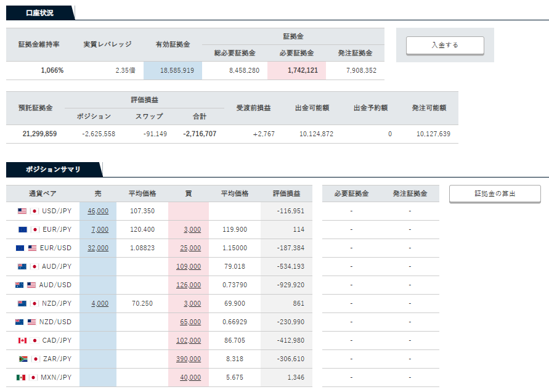Click the South African flag beside ZAR/JPY
The width and height of the screenshot is (549, 392).
pos(23,359)
